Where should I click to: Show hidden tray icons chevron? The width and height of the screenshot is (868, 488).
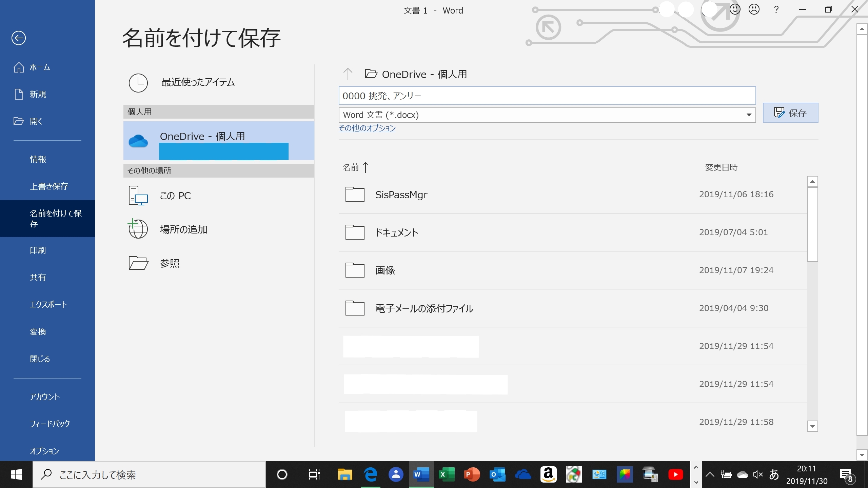[710, 475]
